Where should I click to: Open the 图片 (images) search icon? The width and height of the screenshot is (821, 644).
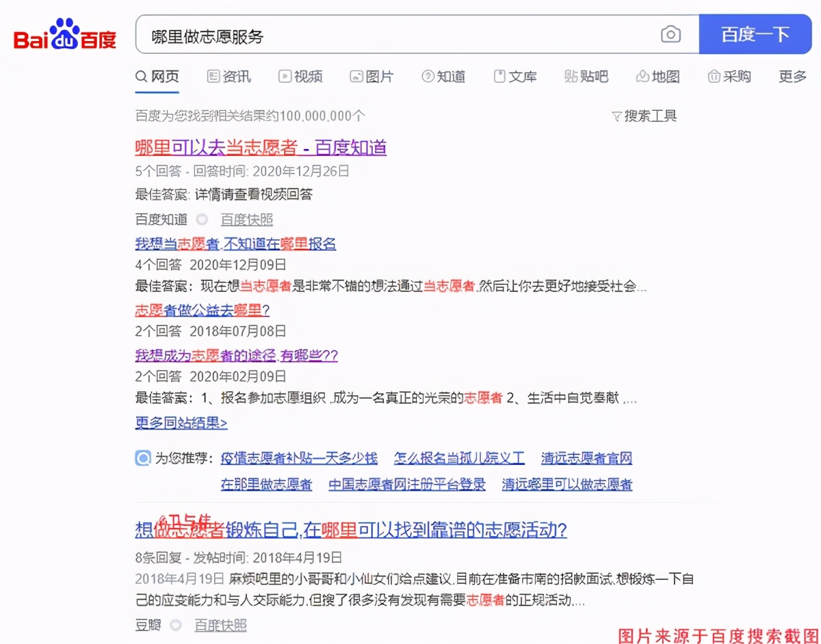point(356,77)
